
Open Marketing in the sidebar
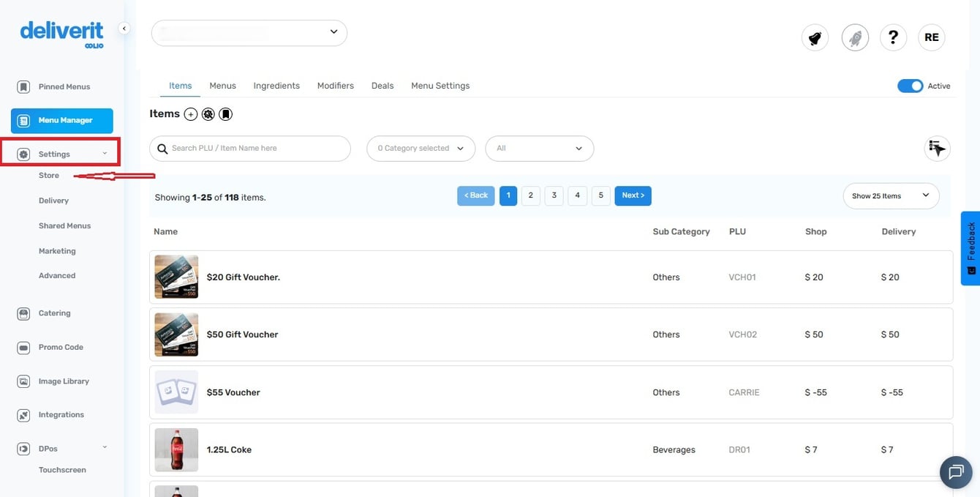(x=57, y=251)
